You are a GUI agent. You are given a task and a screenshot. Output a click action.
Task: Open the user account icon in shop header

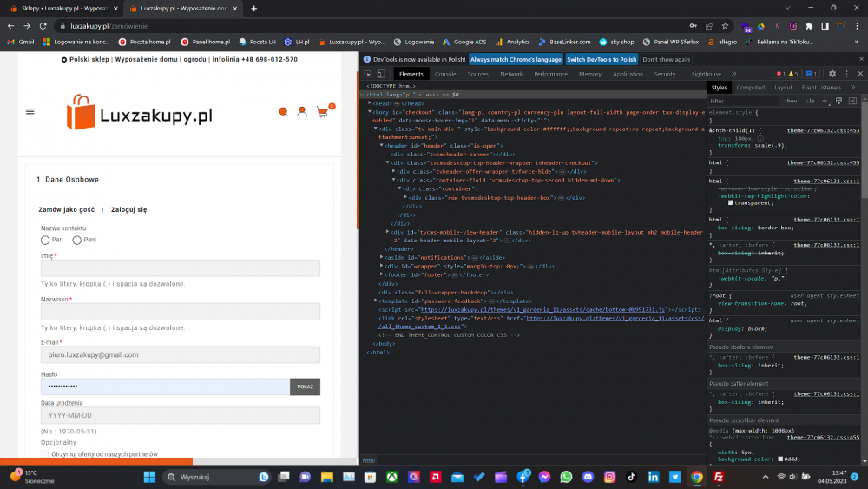(302, 112)
